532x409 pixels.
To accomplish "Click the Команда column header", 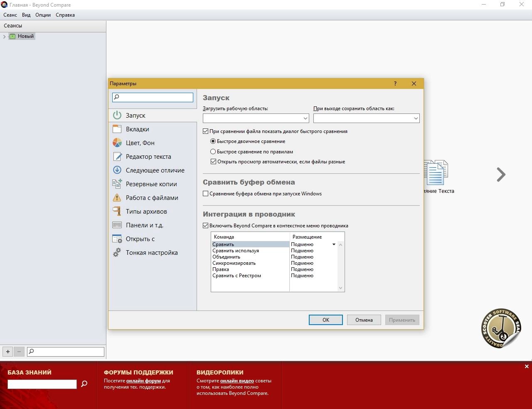I will [x=250, y=237].
